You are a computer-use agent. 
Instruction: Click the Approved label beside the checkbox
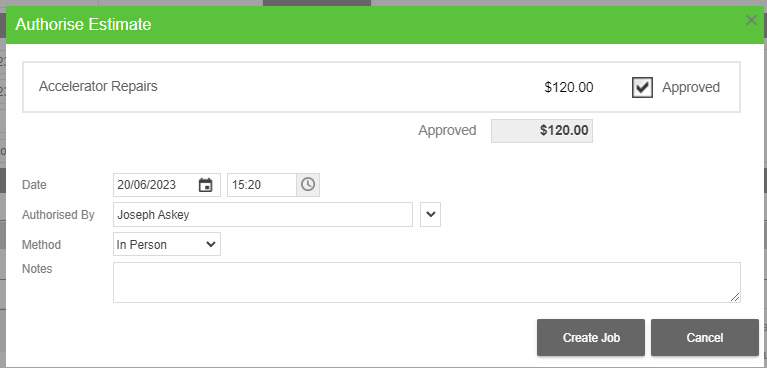click(x=691, y=87)
